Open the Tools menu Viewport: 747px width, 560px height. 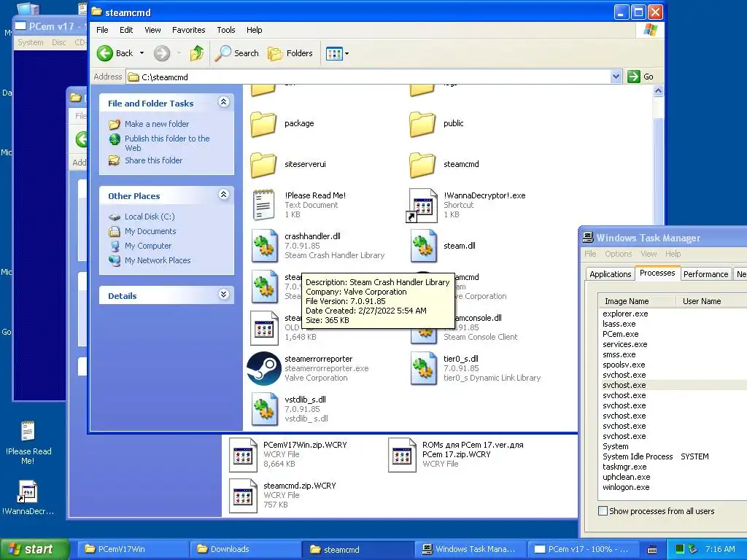click(x=226, y=30)
